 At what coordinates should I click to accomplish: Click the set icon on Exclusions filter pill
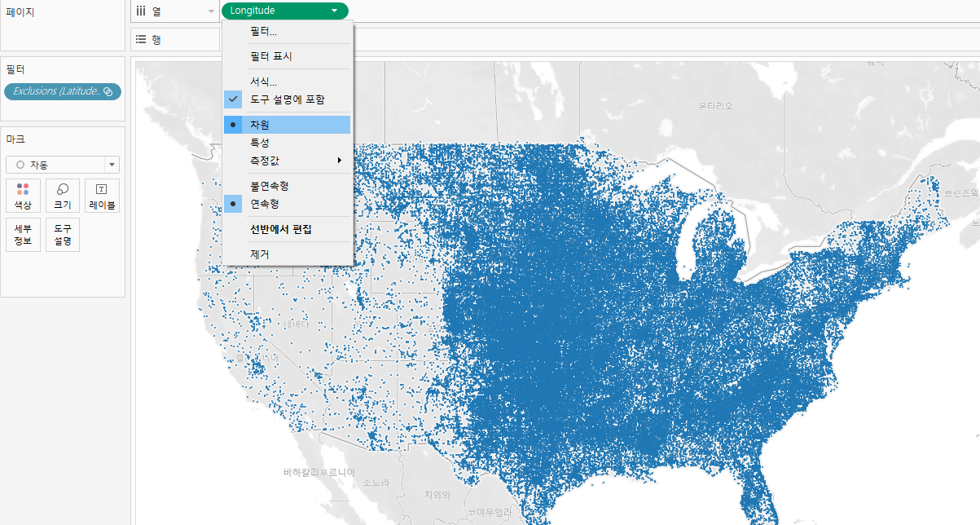click(108, 92)
